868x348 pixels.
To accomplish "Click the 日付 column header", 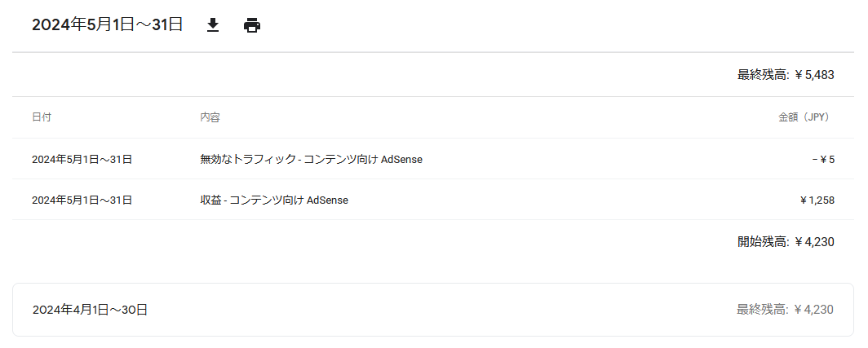I will coord(42,117).
